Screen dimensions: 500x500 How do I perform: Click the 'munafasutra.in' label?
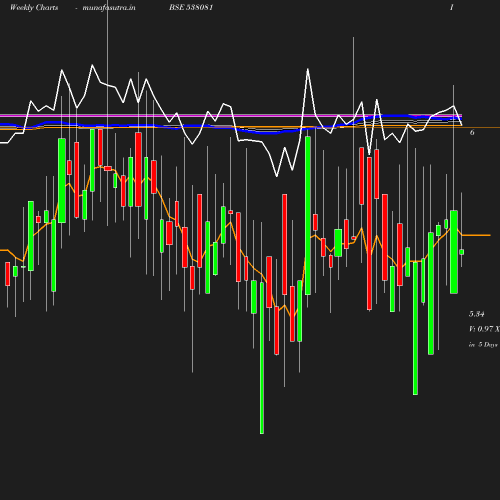tap(109, 8)
